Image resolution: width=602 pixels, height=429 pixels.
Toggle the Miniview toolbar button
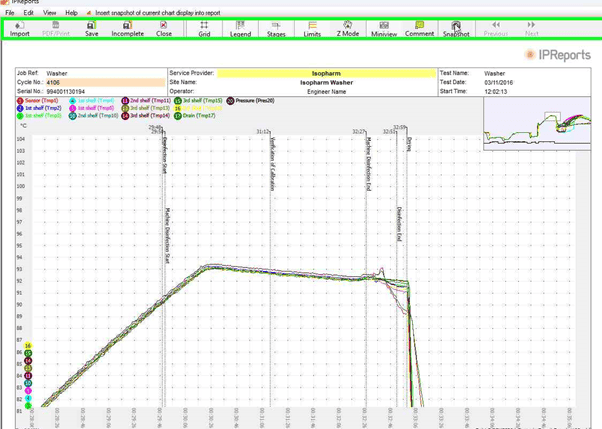[x=384, y=29]
